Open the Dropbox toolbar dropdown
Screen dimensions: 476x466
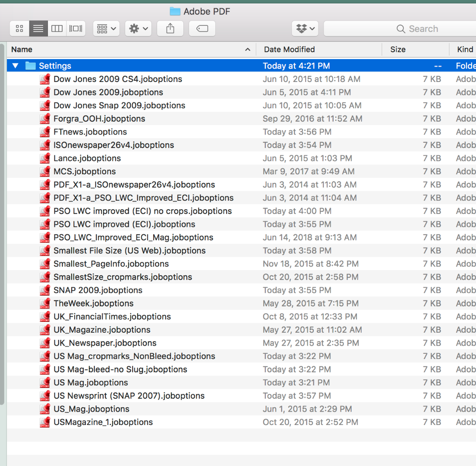pos(305,28)
